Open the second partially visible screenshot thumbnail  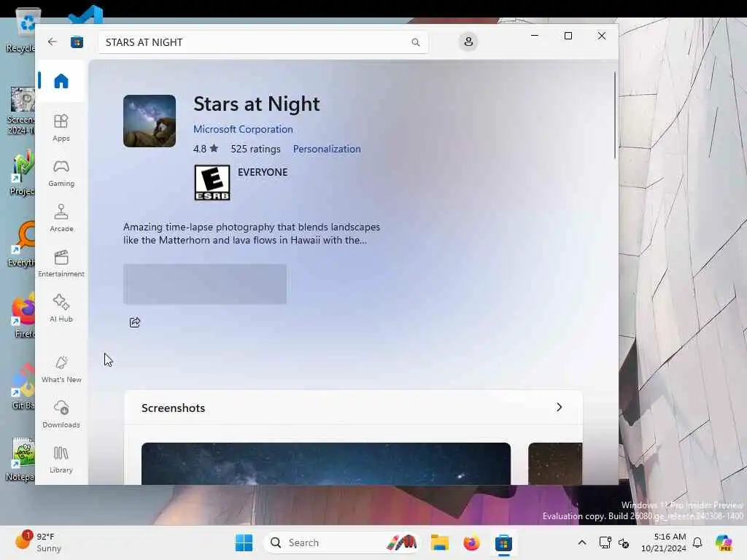click(555, 464)
